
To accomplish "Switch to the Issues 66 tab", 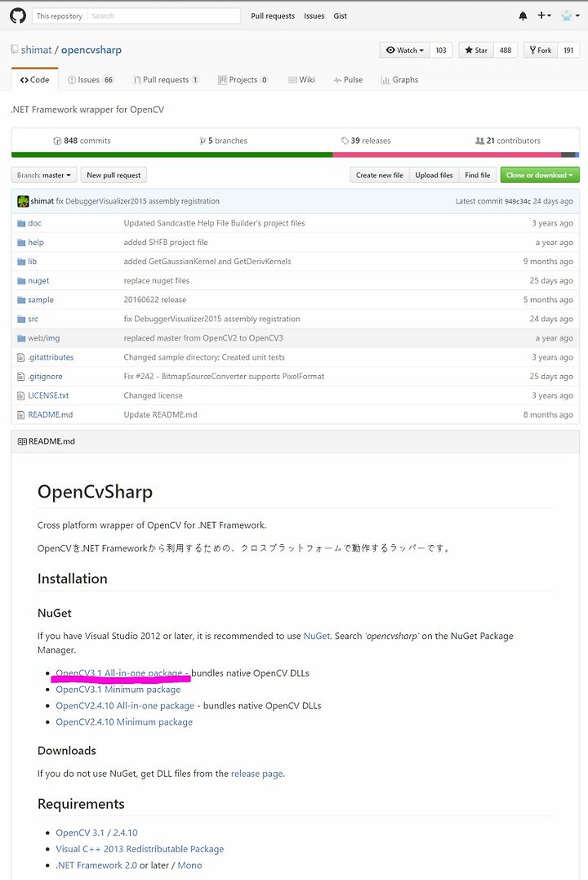I will [91, 80].
